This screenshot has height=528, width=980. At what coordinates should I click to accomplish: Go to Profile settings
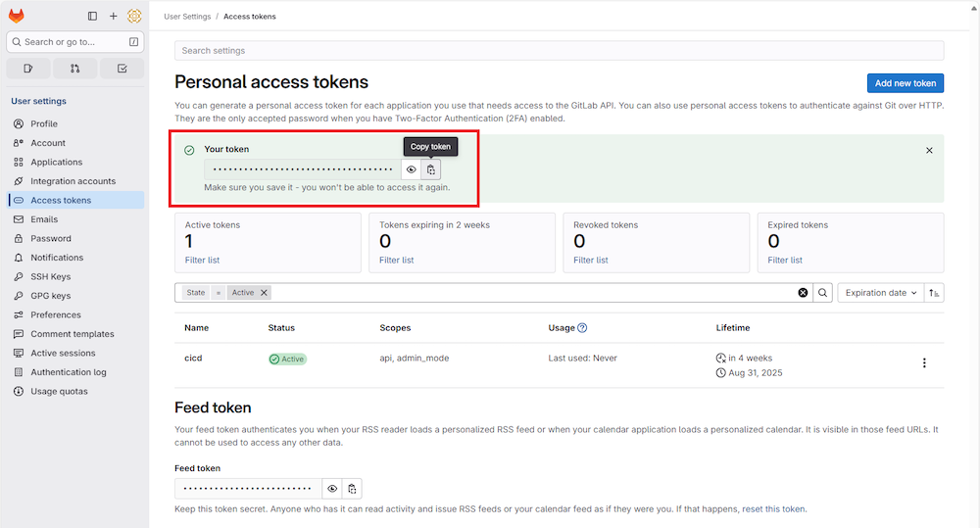[76, 123]
